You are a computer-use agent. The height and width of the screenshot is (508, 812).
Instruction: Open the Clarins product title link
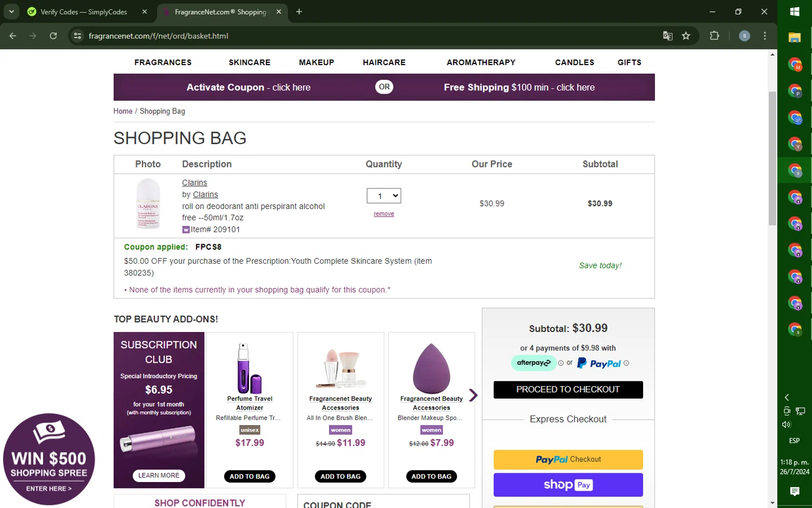click(x=194, y=183)
